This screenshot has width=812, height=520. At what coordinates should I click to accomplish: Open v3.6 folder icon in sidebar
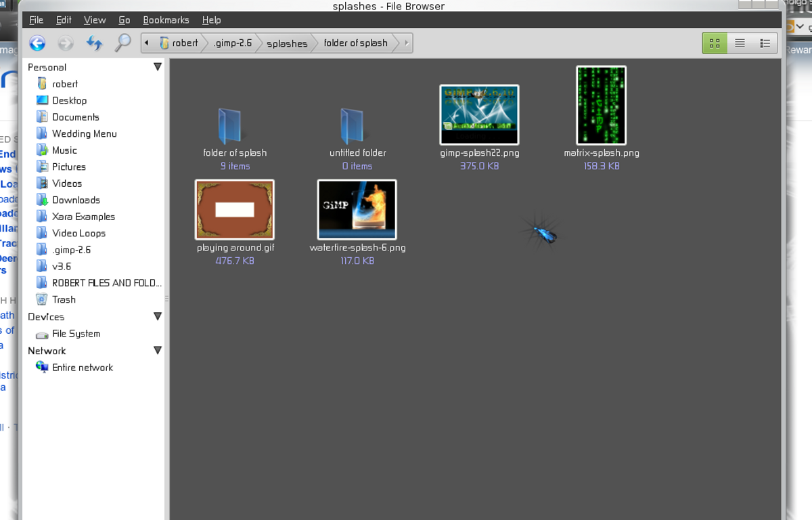(42, 266)
